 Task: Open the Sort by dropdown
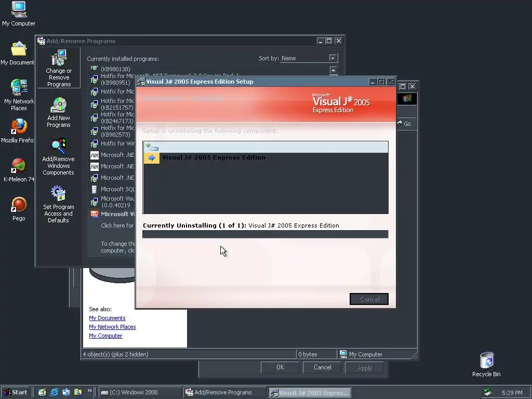332,58
